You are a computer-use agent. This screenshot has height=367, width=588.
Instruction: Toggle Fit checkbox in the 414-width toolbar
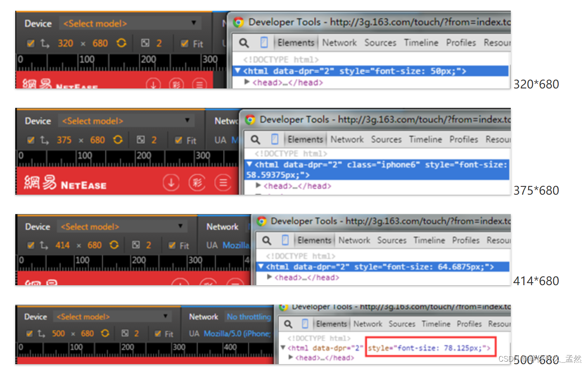tap(172, 245)
